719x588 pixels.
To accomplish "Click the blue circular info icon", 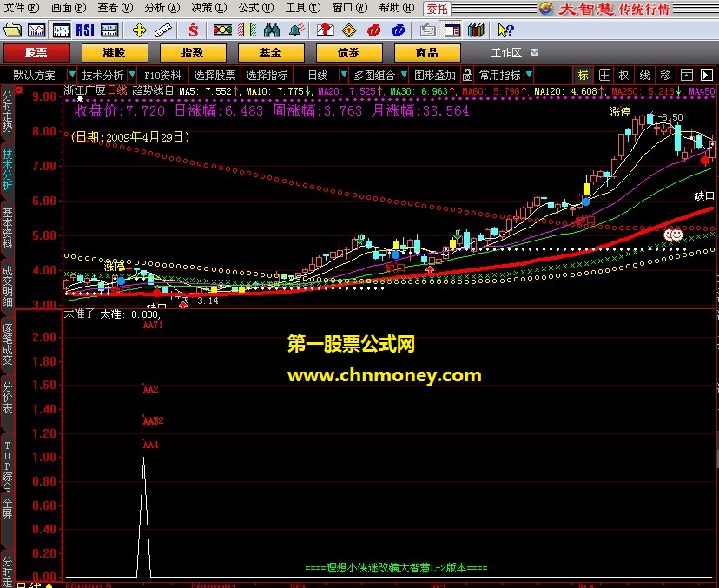I will point(398,30).
